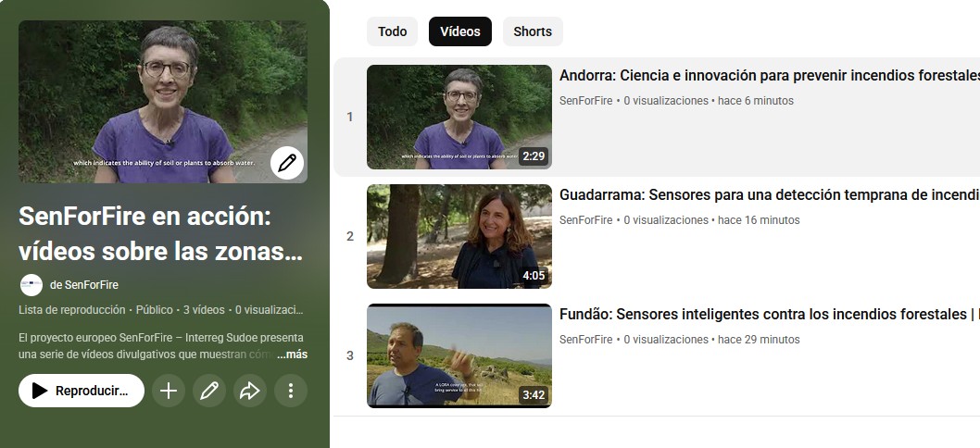
Task: Select the Todo filter tab
Action: [392, 31]
